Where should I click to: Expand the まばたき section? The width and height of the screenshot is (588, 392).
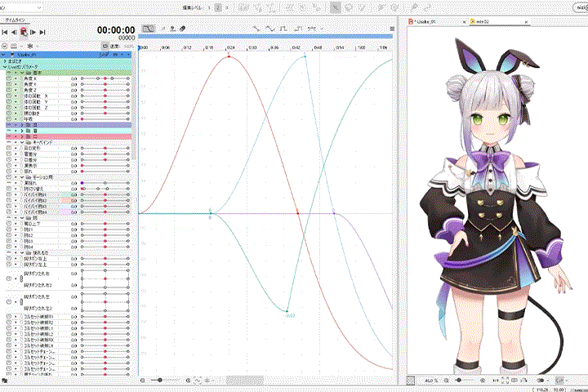(x=5, y=60)
